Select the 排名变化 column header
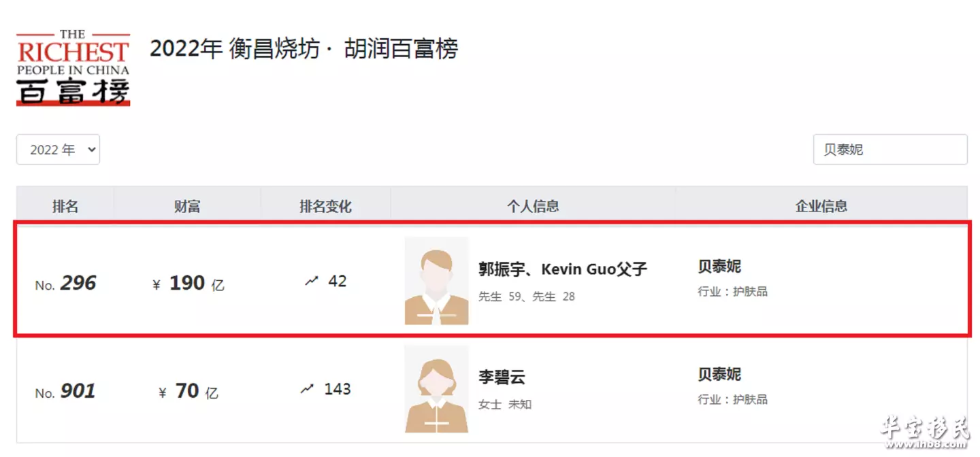 pos(326,206)
